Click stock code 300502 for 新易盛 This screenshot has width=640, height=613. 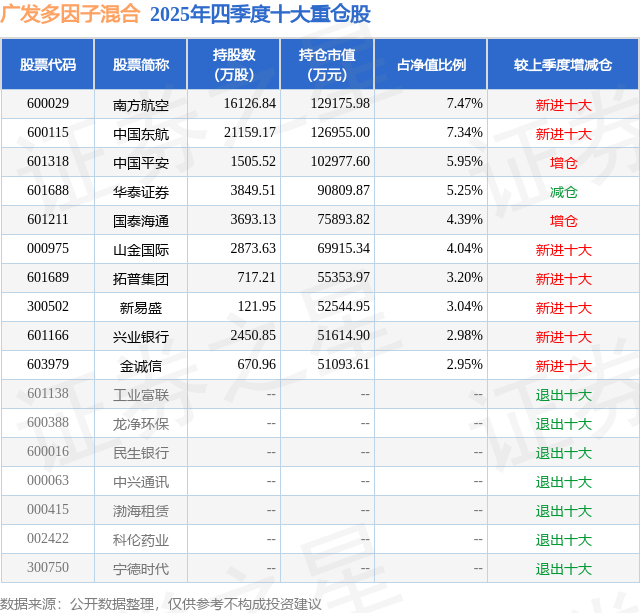pos(48,306)
